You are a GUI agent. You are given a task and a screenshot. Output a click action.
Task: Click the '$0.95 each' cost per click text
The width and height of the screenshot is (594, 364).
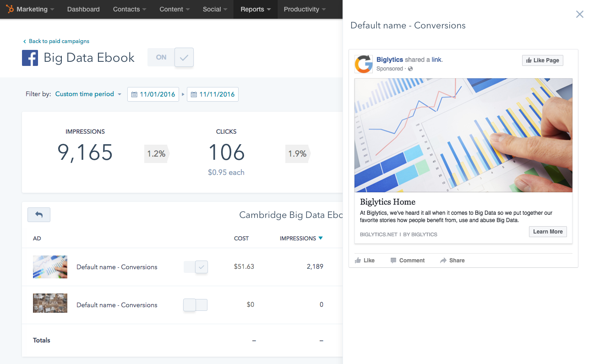tap(226, 173)
